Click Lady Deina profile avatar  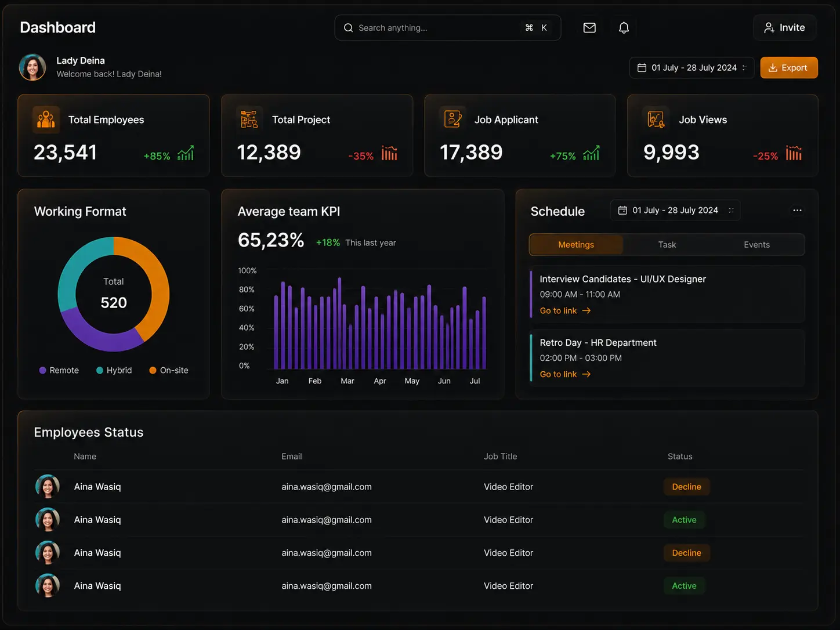32,67
